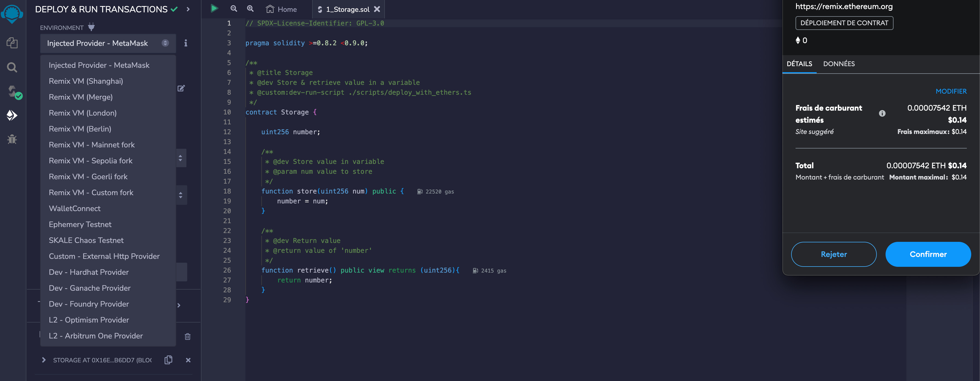Click the 22520 gas estimate icon
Screen dimensions: 980x381
click(420, 192)
